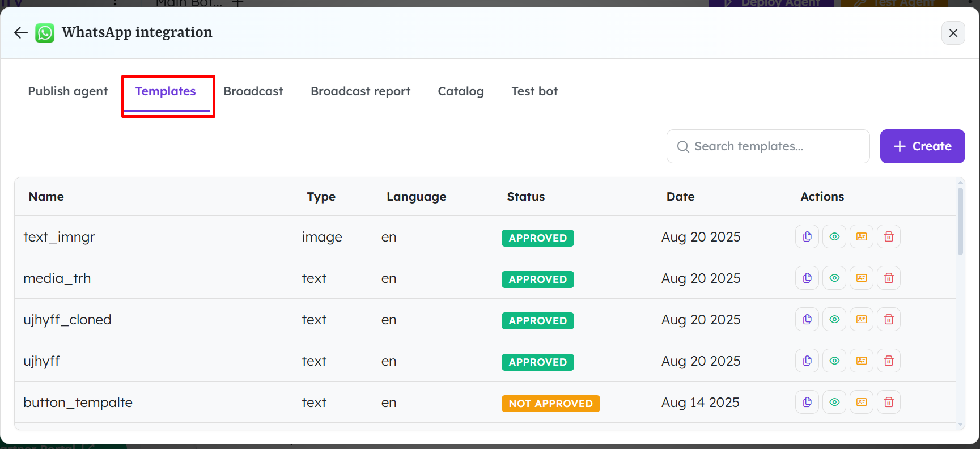This screenshot has height=449, width=980.
Task: Preview the ujhyff_cloned template
Action: 834,319
